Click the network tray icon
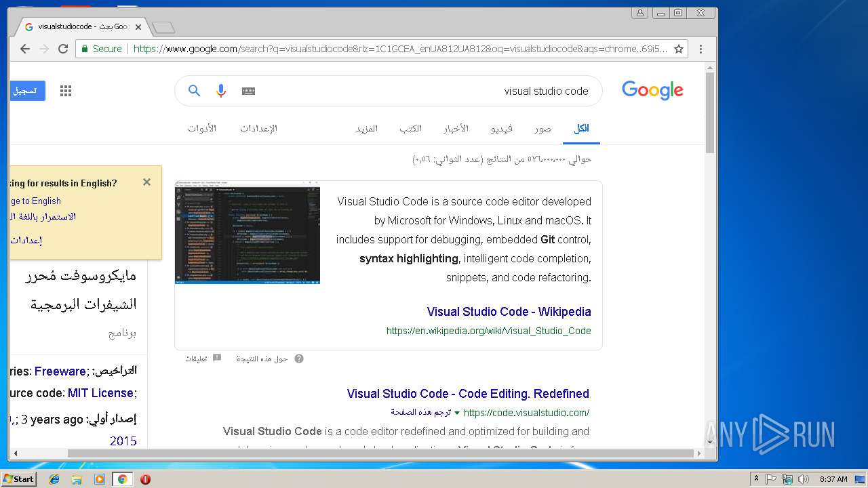Viewport: 868px width, 488px height. (x=787, y=479)
